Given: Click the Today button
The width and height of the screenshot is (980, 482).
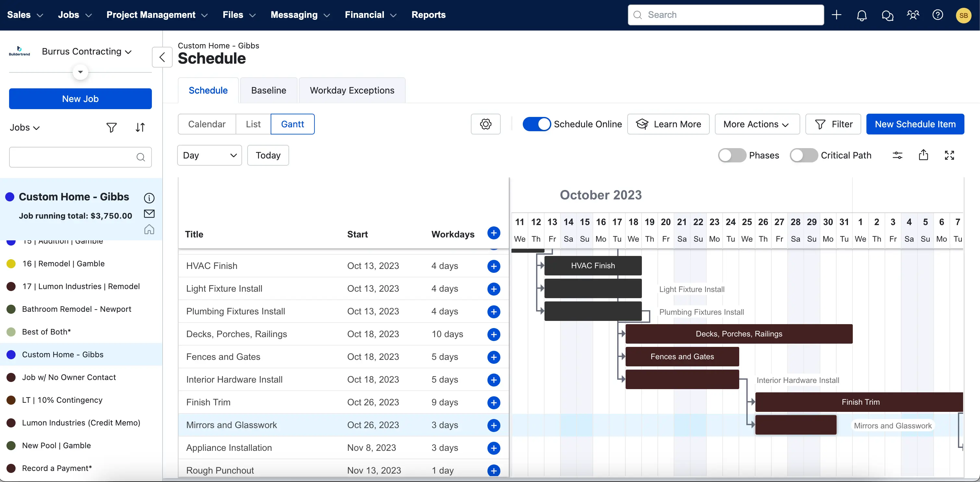Looking at the screenshot, I should point(267,155).
